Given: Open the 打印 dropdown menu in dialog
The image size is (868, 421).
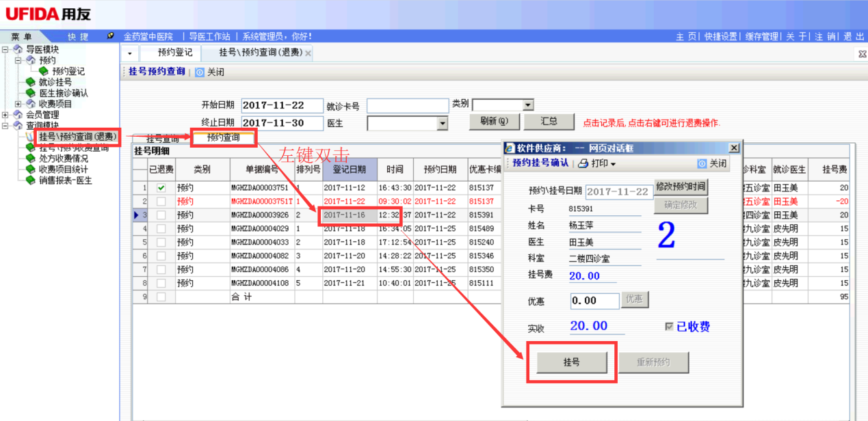Looking at the screenshot, I should click(x=614, y=164).
